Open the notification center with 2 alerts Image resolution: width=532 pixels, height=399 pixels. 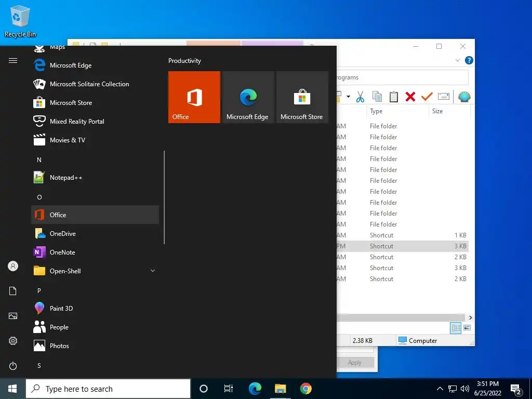pos(516,389)
